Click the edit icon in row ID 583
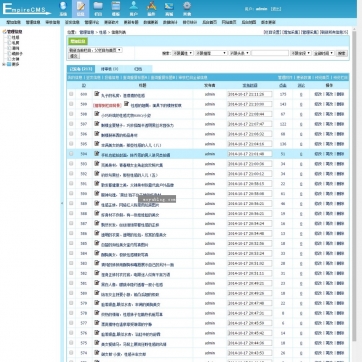 pyautogui.click(x=97, y=263)
